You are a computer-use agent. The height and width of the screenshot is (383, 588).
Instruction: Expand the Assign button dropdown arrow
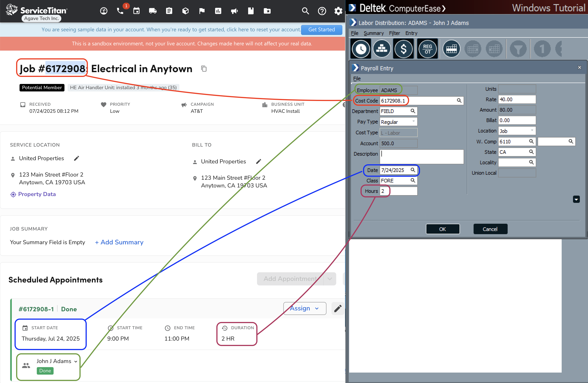point(317,308)
